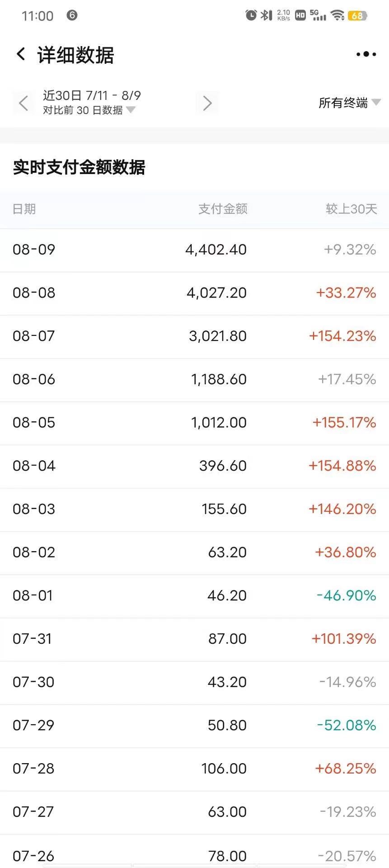Screen dimensions: 389x868
Task: Tap the back arrow beside 详细数据
Action: click(x=21, y=54)
